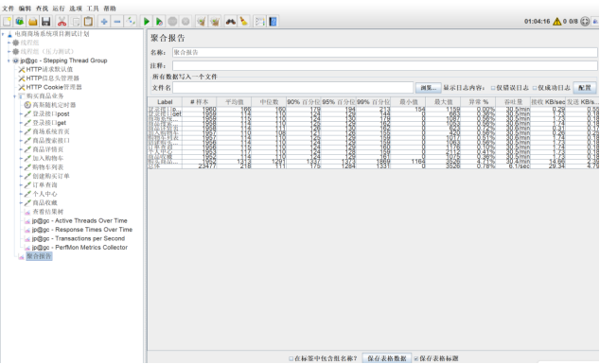Viewport: 600px width, 364px height.
Task: Click the Copy toolbar icon
Action: pos(76,22)
